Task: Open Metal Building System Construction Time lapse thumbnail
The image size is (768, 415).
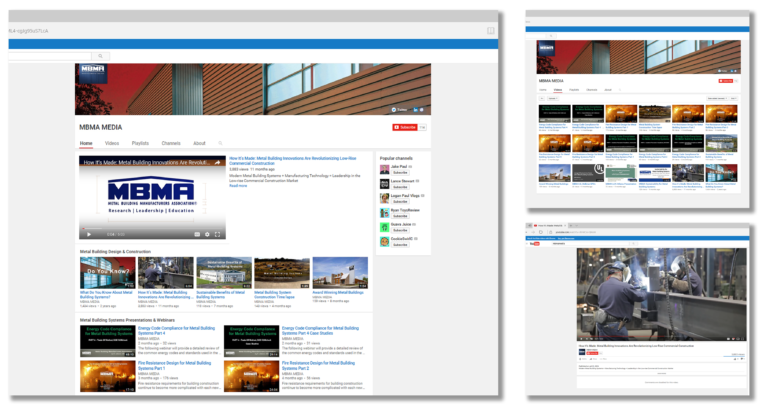Action: 282,272
